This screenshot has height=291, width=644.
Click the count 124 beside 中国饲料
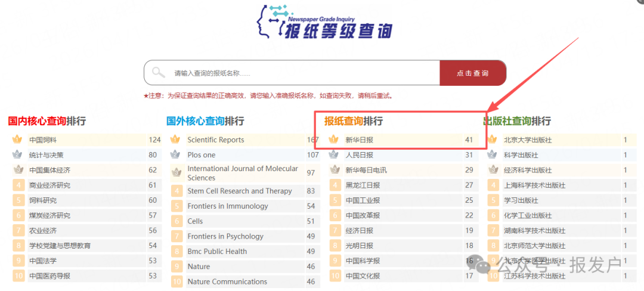154,140
